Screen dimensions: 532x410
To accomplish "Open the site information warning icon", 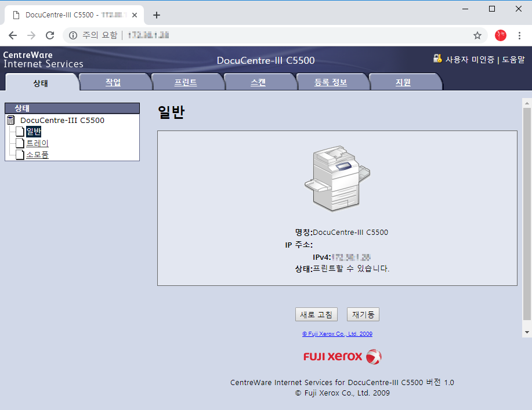I will point(73,35).
